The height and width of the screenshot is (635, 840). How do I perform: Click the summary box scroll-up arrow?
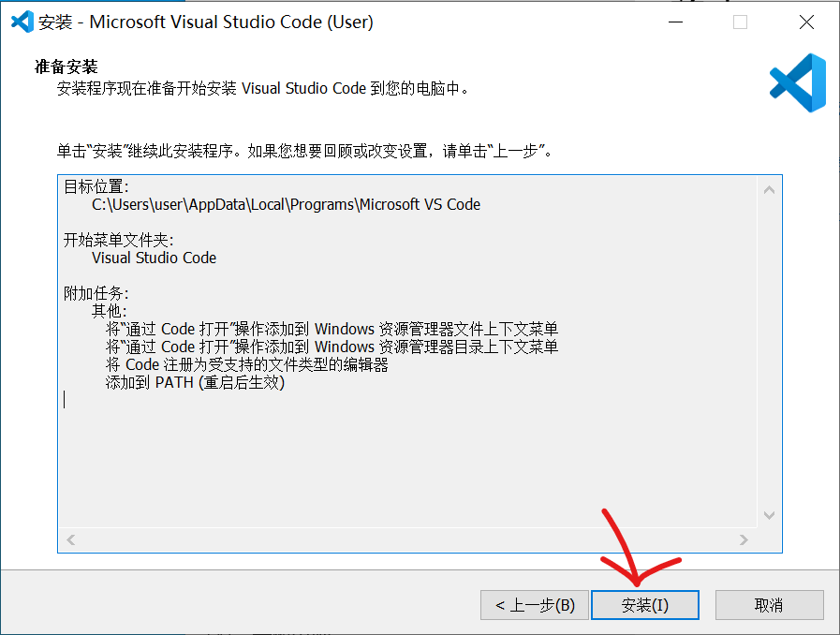point(769,189)
